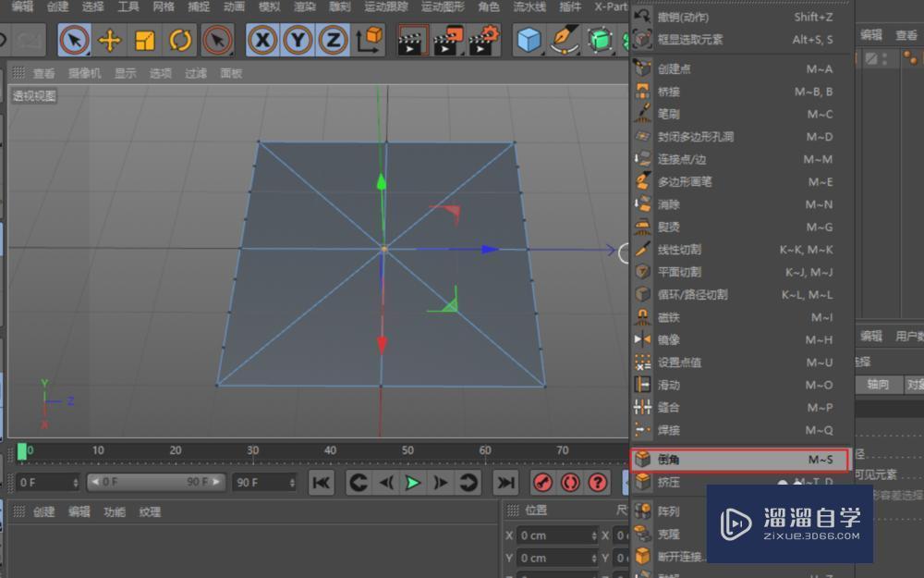
Task: Go to previous keyframe button
Action: click(358, 483)
